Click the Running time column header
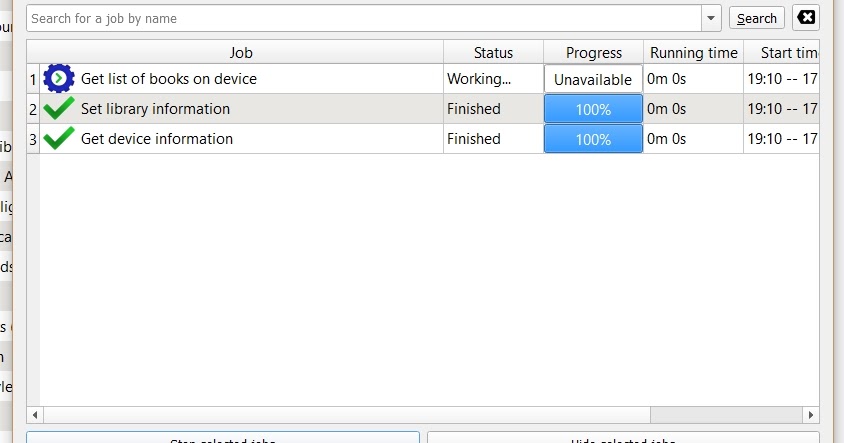 (693, 52)
